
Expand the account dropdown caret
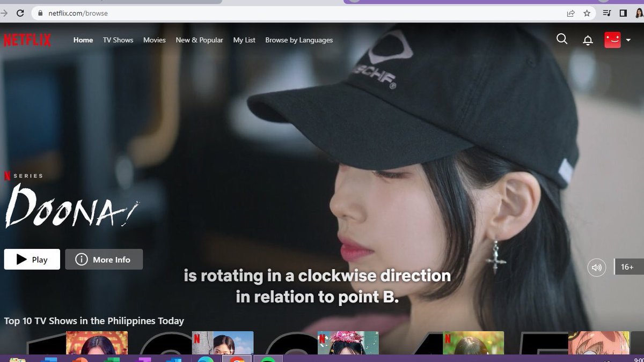click(x=628, y=40)
